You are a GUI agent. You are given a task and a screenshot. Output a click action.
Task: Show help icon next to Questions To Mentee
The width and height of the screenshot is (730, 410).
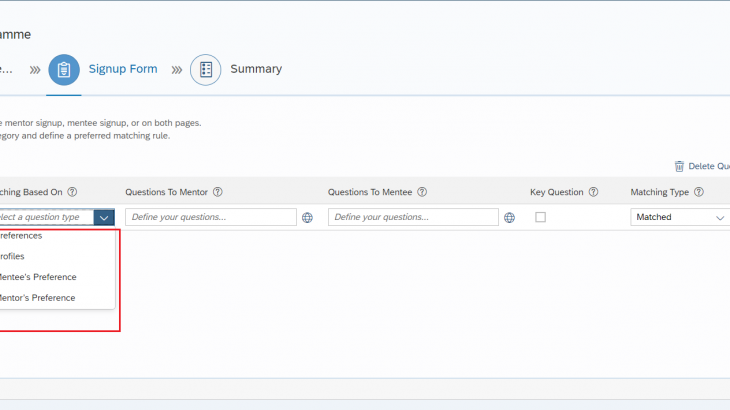coord(422,192)
